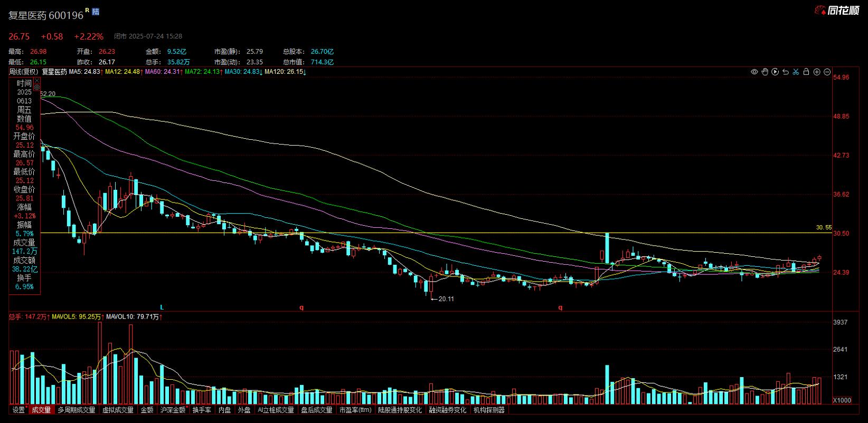
Task: Click the yellow MA12: 24.48 label
Action: (122, 72)
